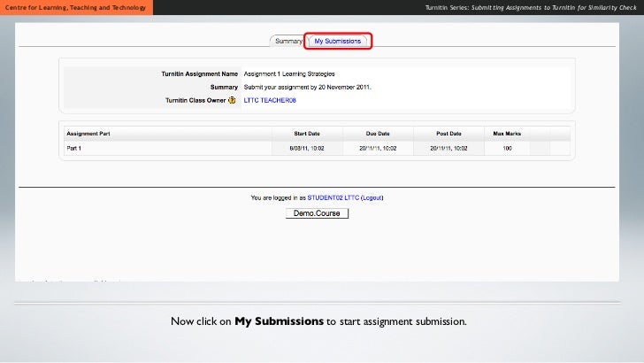
Task: Click the Start Date column header
Action: pos(307,134)
